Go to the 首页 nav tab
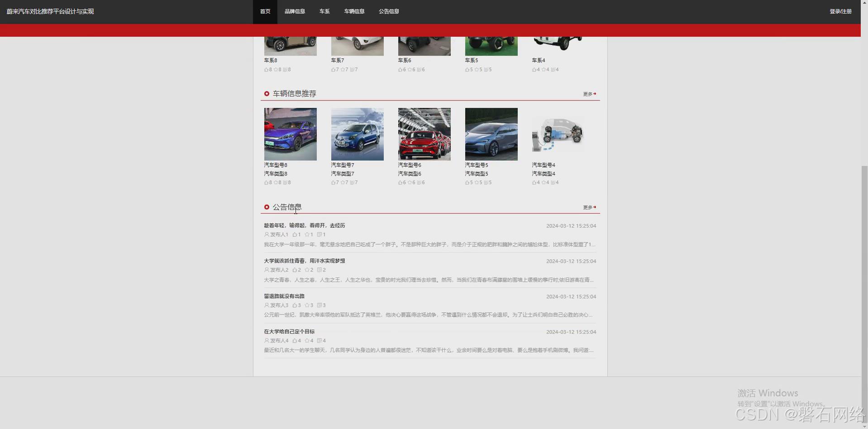This screenshot has width=868, height=429. coord(265,11)
